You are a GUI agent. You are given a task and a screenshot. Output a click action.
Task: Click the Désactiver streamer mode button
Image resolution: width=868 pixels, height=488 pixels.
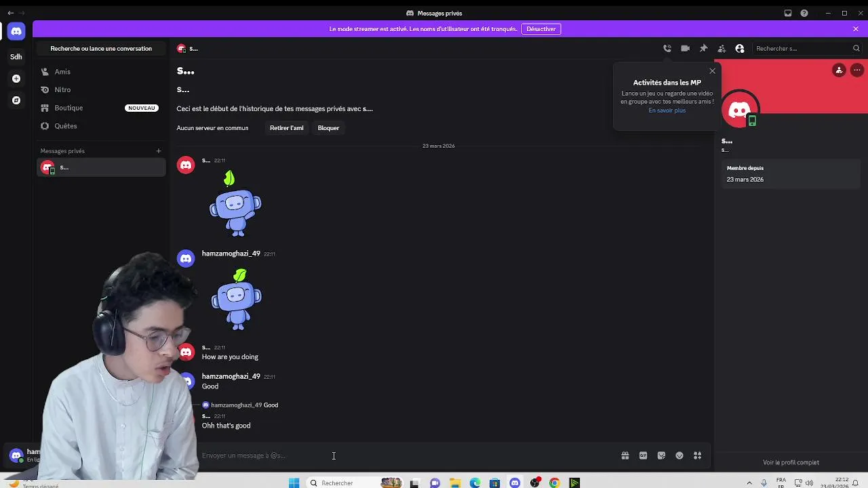click(x=541, y=29)
